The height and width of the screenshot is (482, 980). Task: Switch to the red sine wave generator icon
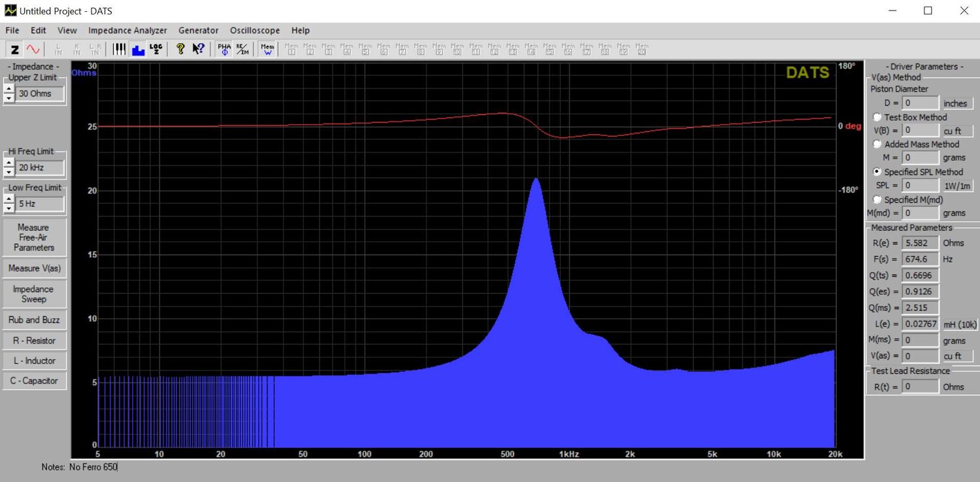pos(33,50)
